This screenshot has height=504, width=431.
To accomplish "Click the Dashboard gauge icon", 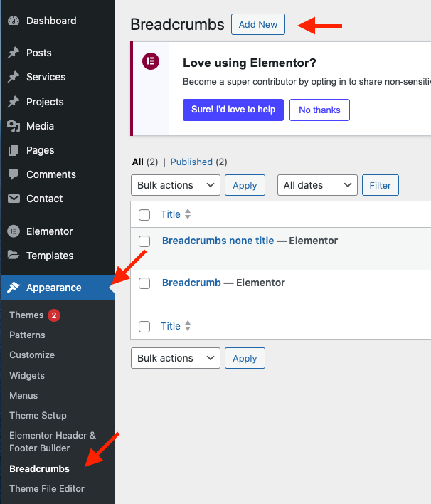I will click(x=14, y=21).
